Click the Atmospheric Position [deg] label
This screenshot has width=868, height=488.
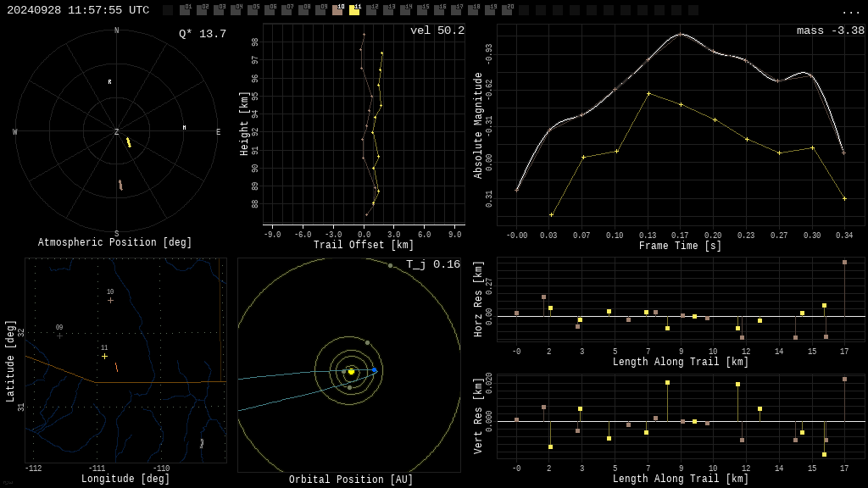coord(114,242)
